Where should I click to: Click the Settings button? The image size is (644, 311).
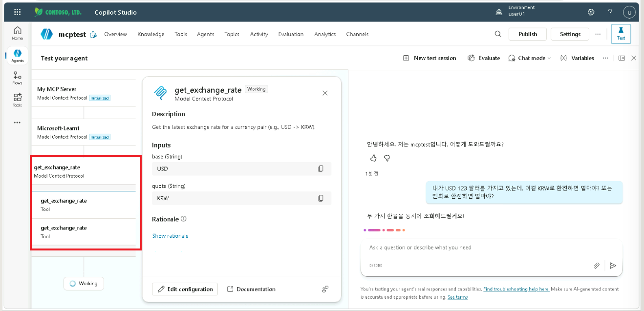(x=570, y=34)
